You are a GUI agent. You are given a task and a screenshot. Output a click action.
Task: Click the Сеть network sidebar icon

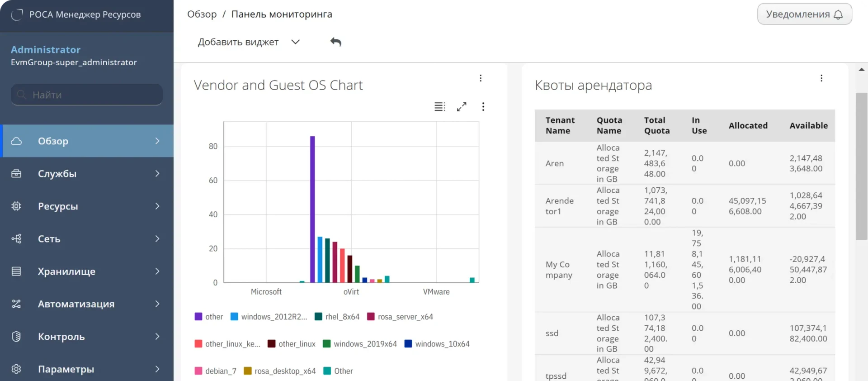pyautogui.click(x=16, y=239)
